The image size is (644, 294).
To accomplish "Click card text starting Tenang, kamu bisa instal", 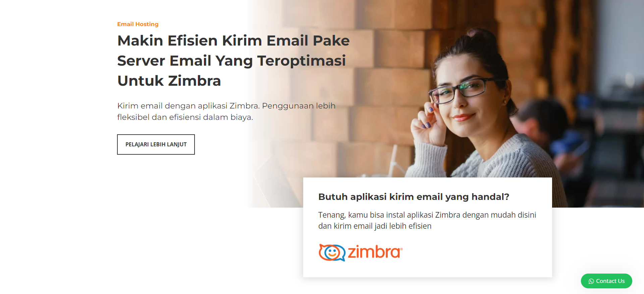I will (x=427, y=220).
